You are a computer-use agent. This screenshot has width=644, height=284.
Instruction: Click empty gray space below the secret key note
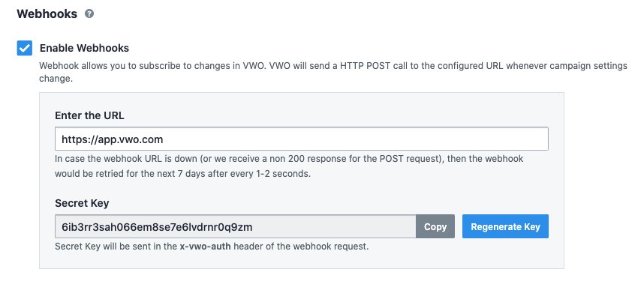[x=302, y=261]
